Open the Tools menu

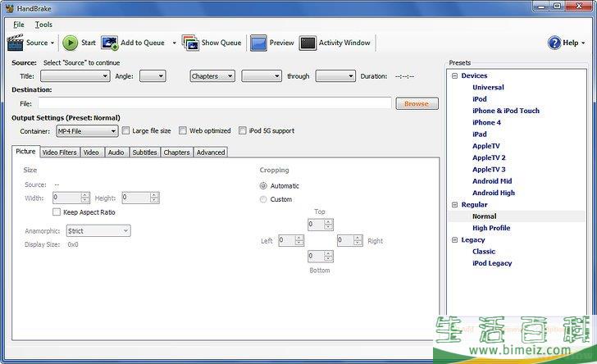pos(43,25)
